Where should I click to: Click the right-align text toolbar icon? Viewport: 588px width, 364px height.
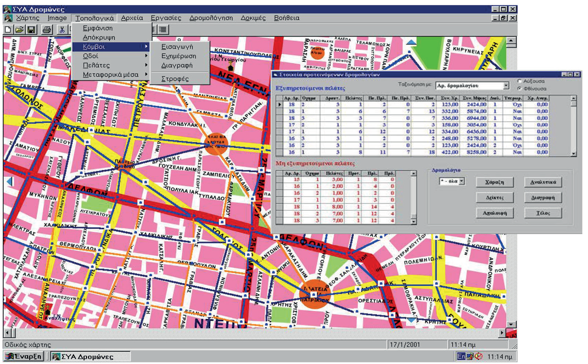[x=163, y=30]
